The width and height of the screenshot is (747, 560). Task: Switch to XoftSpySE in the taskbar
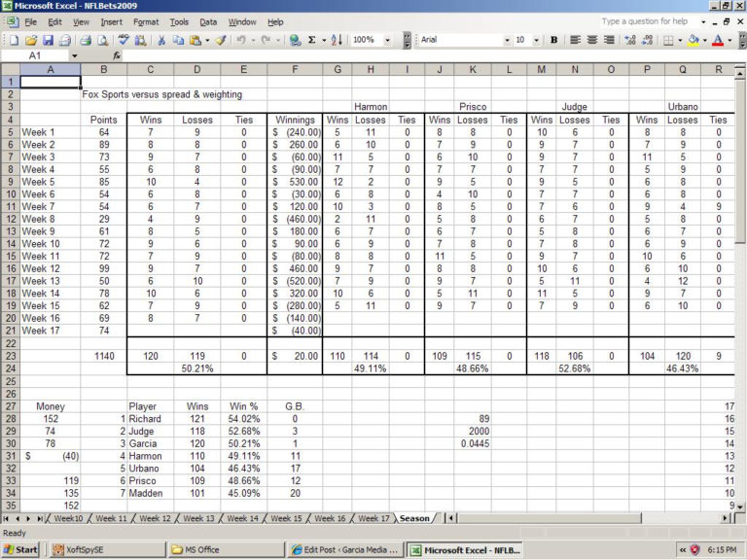point(108,550)
